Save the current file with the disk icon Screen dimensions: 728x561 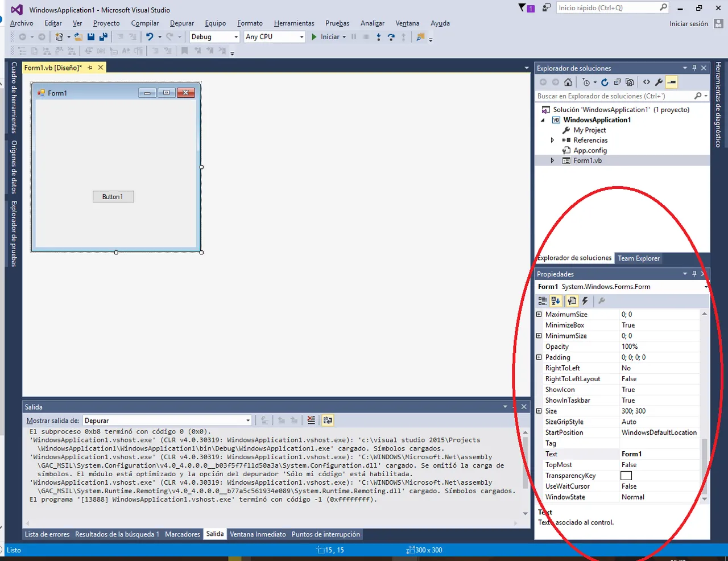91,37
